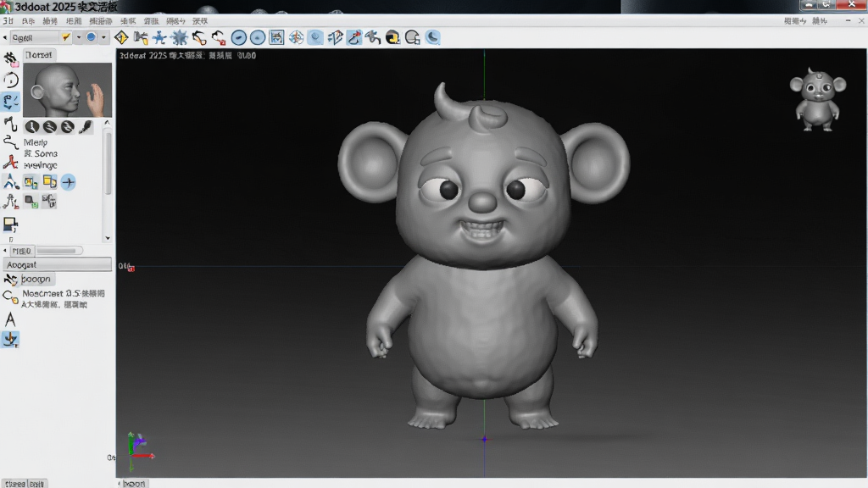Screen dimensions: 868x488
Task: Collapse the 'Aoogat' panel header
Action: tap(57, 264)
